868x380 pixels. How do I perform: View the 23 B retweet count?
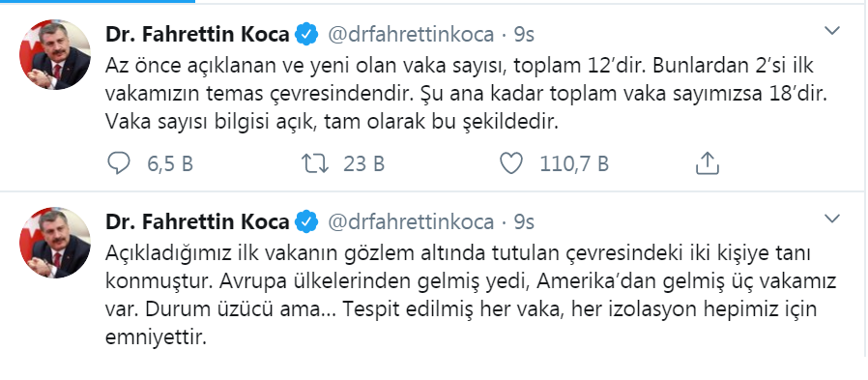(363, 164)
